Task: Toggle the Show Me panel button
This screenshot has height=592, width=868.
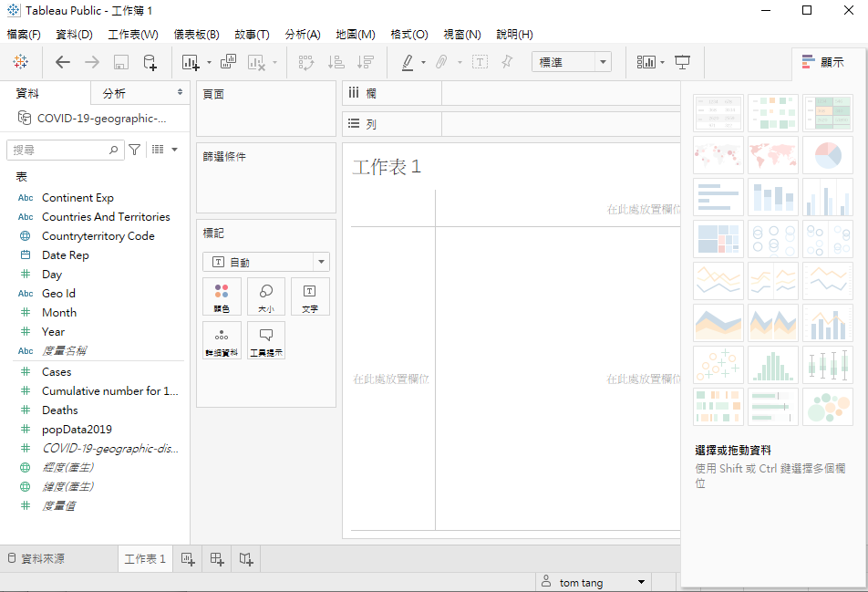Action: coord(823,62)
